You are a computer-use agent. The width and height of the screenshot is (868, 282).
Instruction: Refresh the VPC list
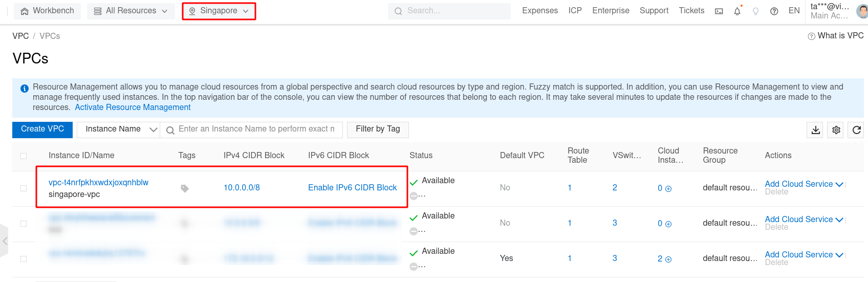[x=857, y=130]
